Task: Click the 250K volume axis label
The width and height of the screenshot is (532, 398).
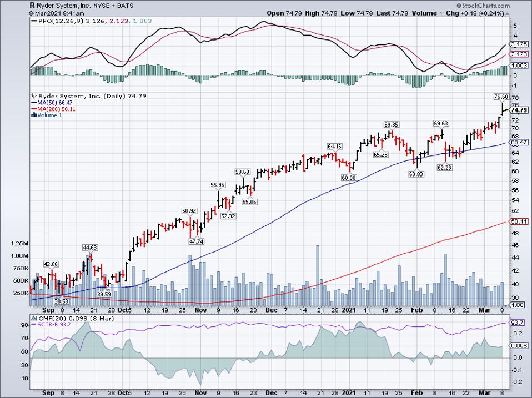Action: 21,293
